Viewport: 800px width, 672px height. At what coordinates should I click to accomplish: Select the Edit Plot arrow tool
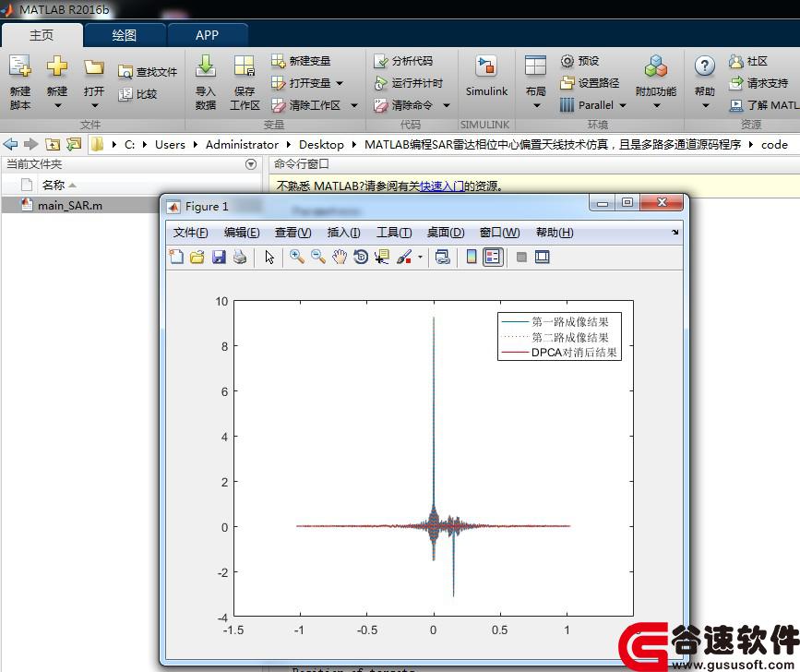269,257
